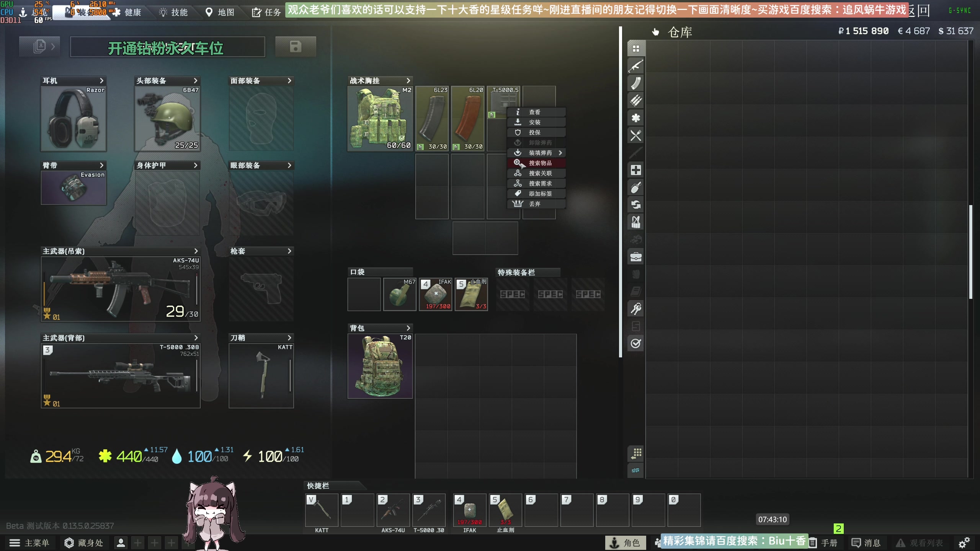The width and height of the screenshot is (980, 551).
Task: Select 丢弃 discard in context menu
Action: (534, 204)
